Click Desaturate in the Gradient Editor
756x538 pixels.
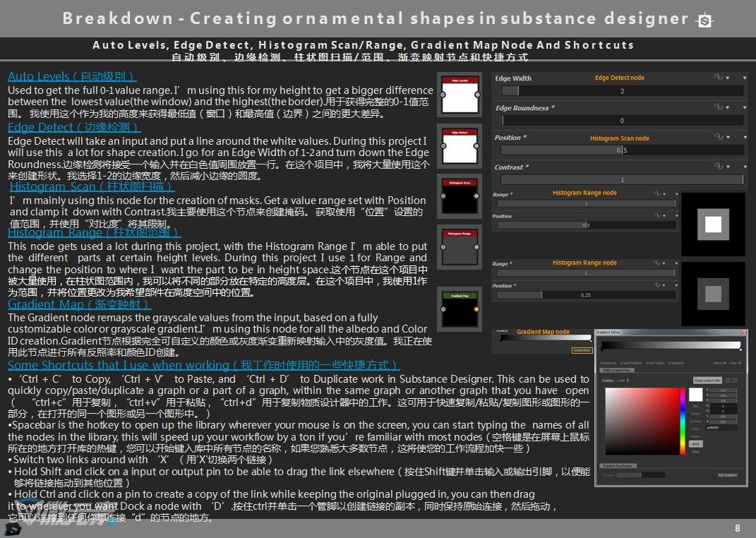coord(608,363)
